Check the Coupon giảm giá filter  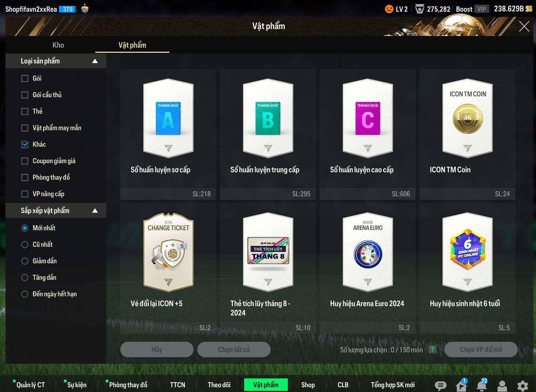pos(25,161)
